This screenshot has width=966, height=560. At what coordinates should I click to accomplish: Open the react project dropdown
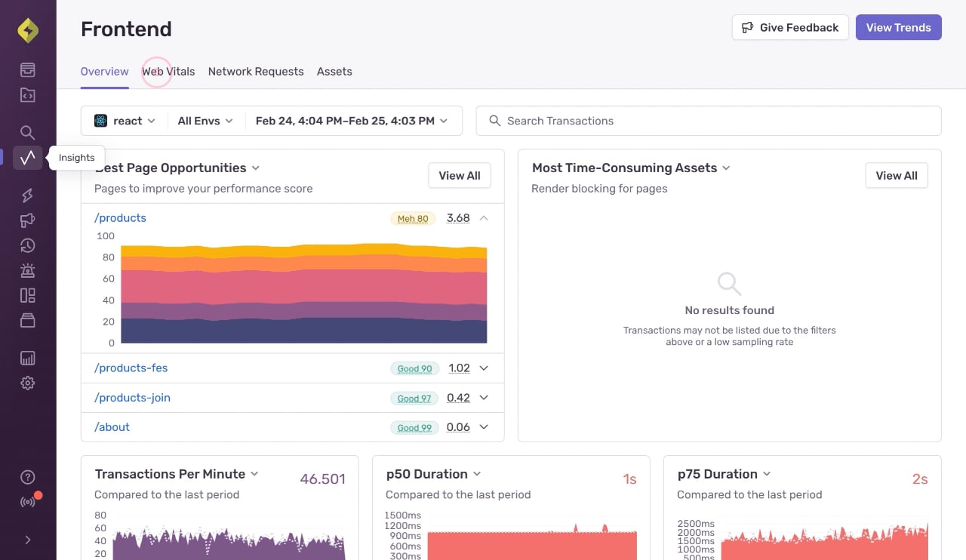(125, 121)
